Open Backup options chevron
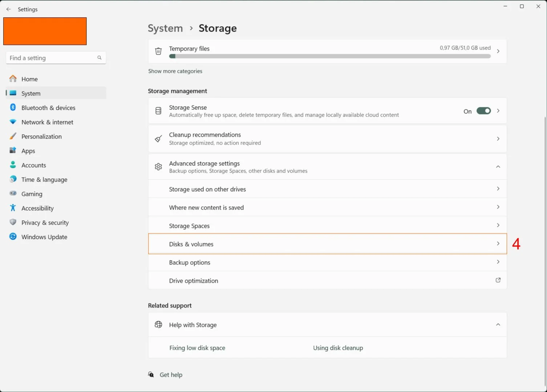This screenshot has width=547, height=392. pyautogui.click(x=498, y=262)
